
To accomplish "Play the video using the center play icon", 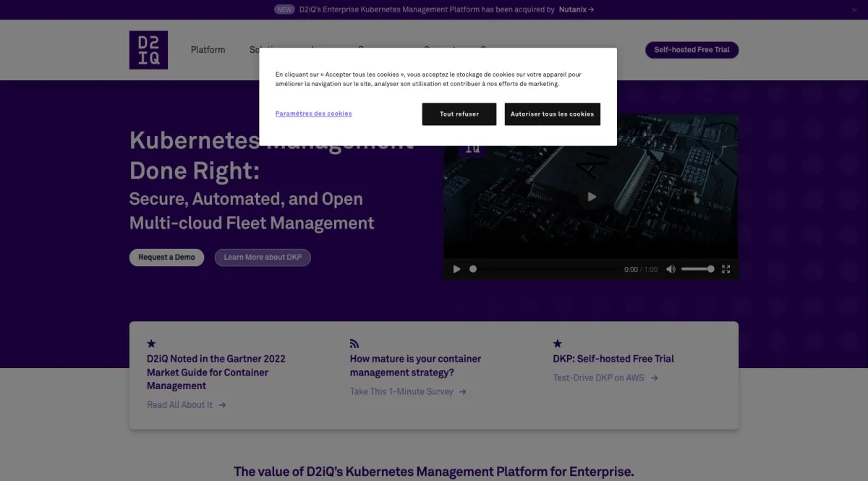I will click(x=592, y=197).
